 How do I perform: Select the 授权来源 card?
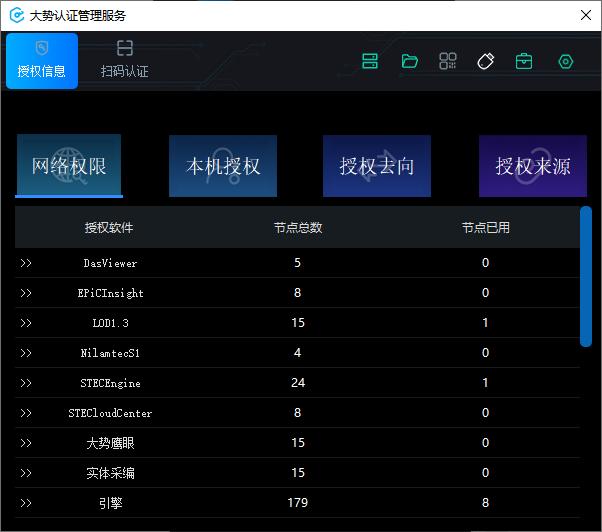533,166
